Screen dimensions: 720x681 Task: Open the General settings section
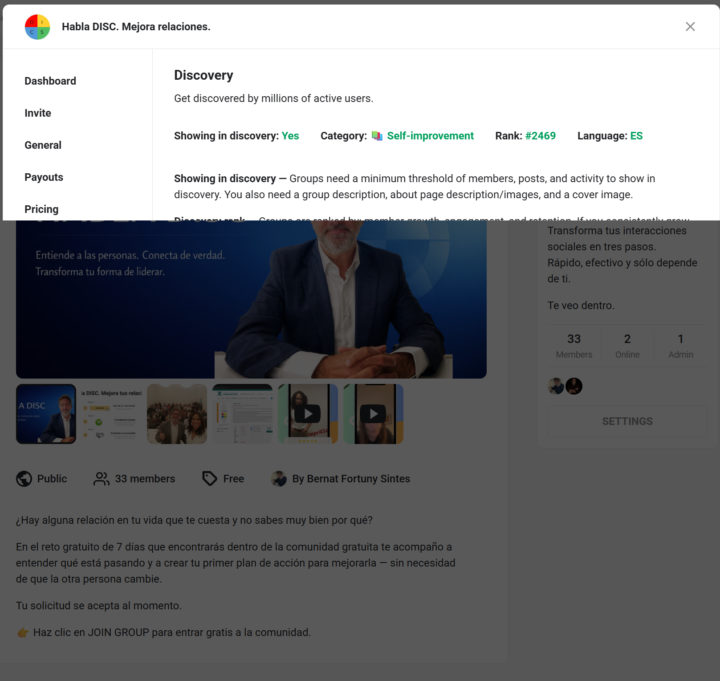coord(43,145)
